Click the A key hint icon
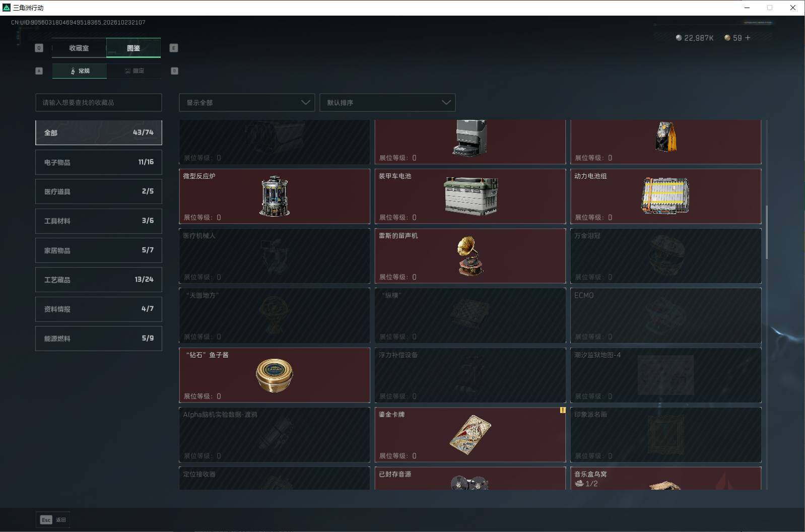The width and height of the screenshot is (805, 532). pos(39,71)
